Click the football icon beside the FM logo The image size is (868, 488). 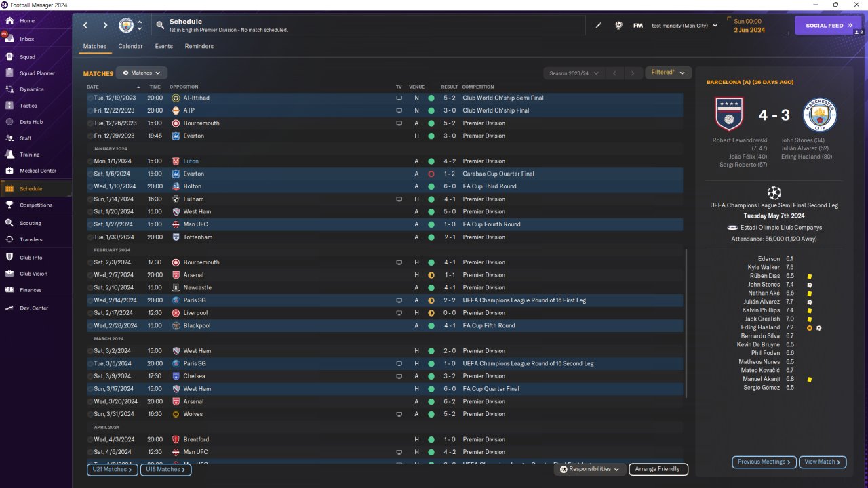[618, 26]
